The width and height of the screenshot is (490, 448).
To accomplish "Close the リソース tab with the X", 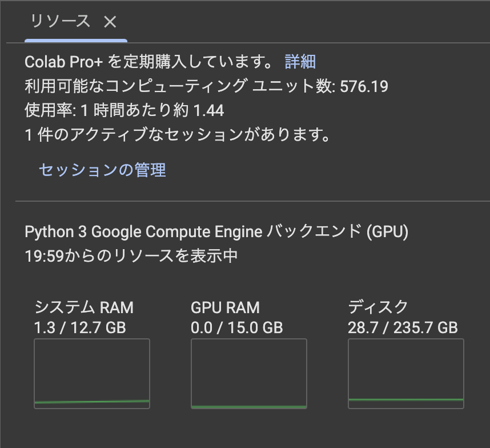I will coord(110,22).
